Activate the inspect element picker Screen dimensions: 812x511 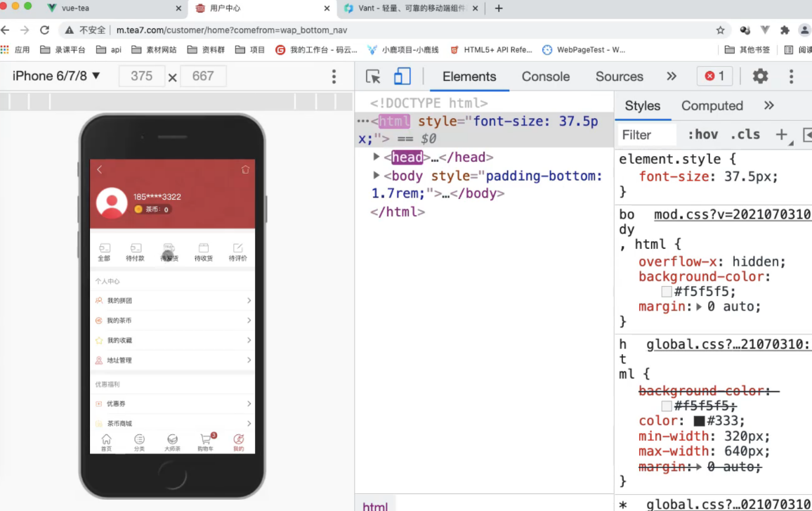[373, 77]
